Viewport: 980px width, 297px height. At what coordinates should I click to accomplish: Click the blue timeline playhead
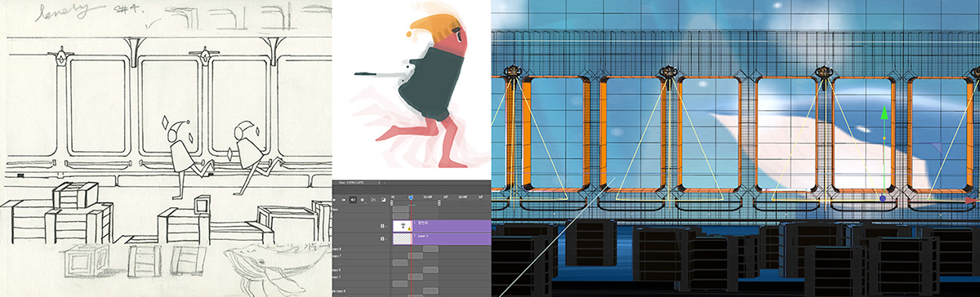[x=411, y=197]
